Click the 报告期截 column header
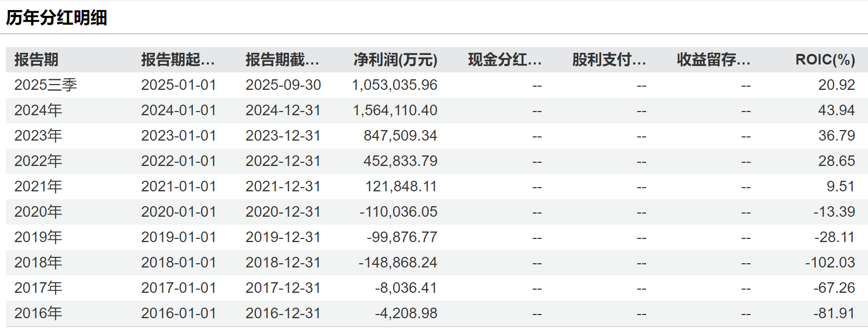Viewport: 868px width, 333px height. click(282, 60)
